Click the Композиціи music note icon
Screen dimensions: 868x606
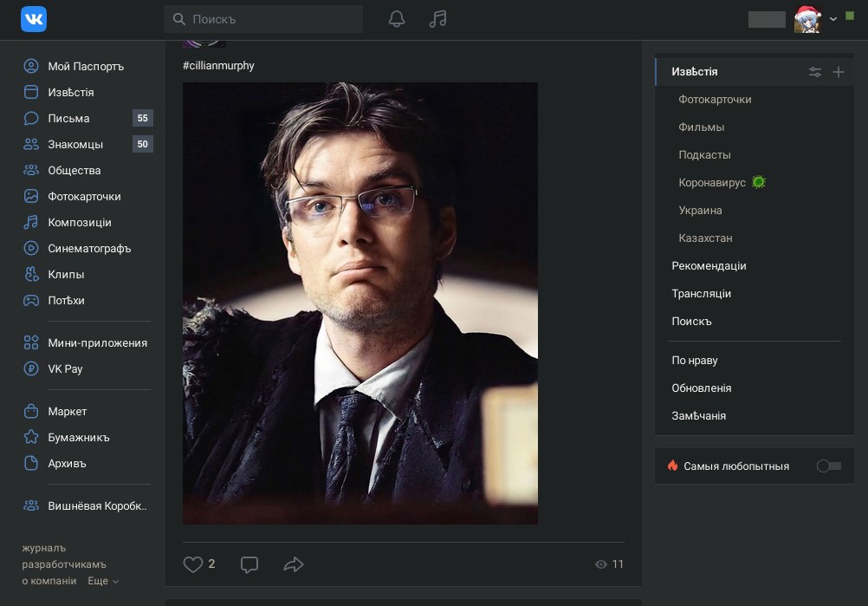click(31, 222)
